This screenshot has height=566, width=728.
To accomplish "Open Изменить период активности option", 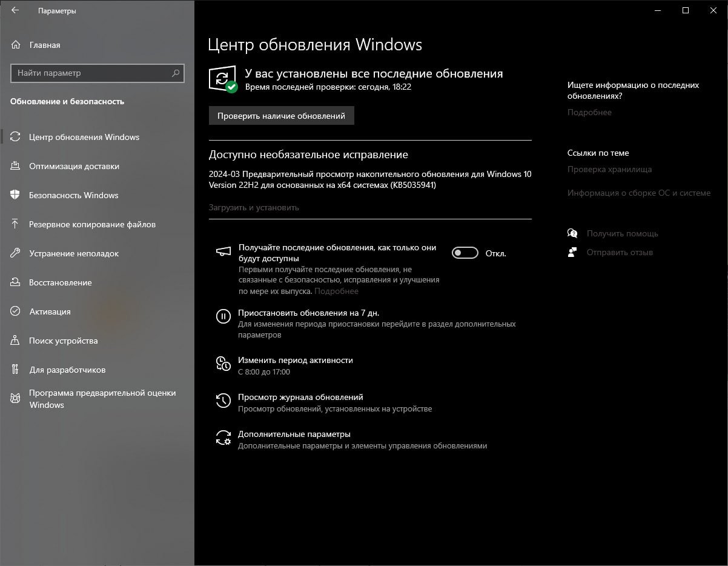I will coord(296,360).
